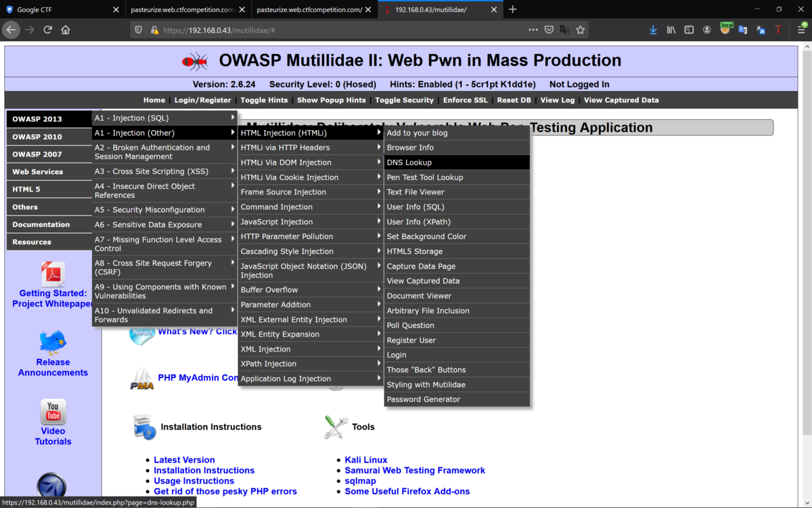Open Documentation sidebar menu
Image resolution: width=812 pixels, height=508 pixels.
pyautogui.click(x=49, y=225)
